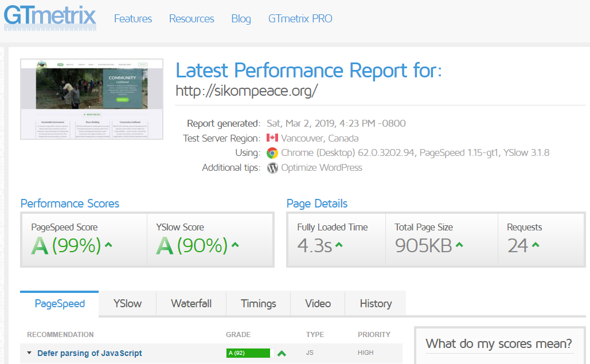The height and width of the screenshot is (364, 590).
Task: Click the arrow beside Total Page Size value
Action: [x=459, y=245]
